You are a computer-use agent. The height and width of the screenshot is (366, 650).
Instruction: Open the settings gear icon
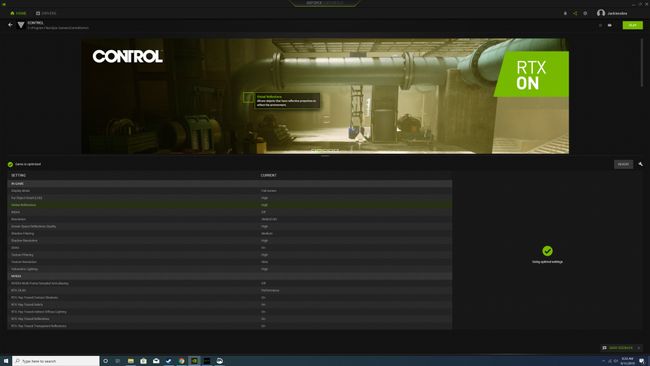pyautogui.click(x=585, y=13)
